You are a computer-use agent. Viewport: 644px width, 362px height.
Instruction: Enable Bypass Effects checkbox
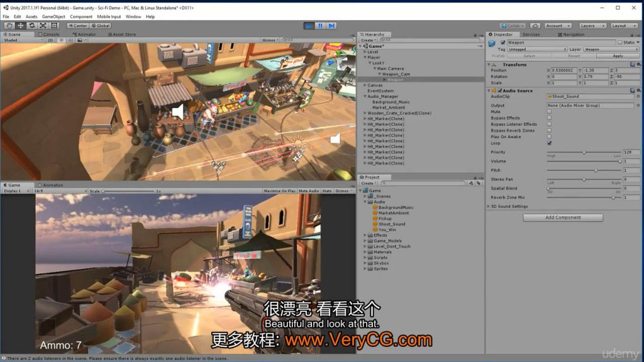[x=549, y=118]
